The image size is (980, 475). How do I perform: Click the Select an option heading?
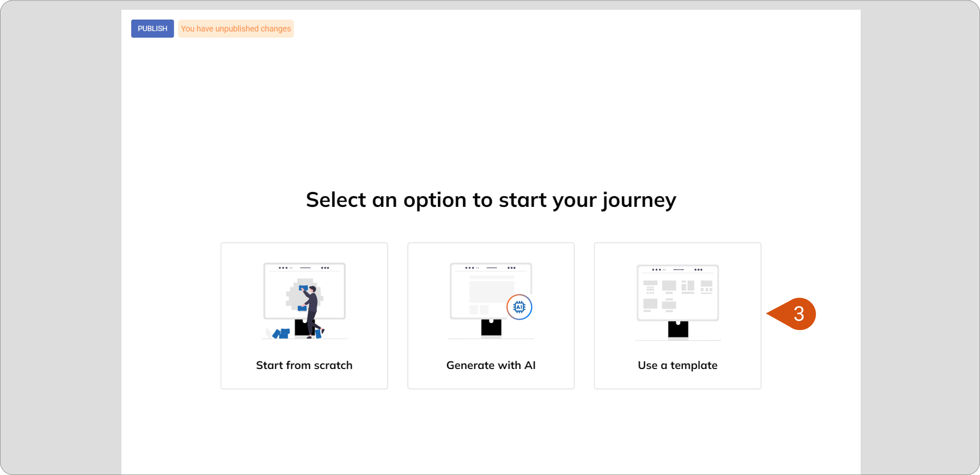(x=491, y=200)
